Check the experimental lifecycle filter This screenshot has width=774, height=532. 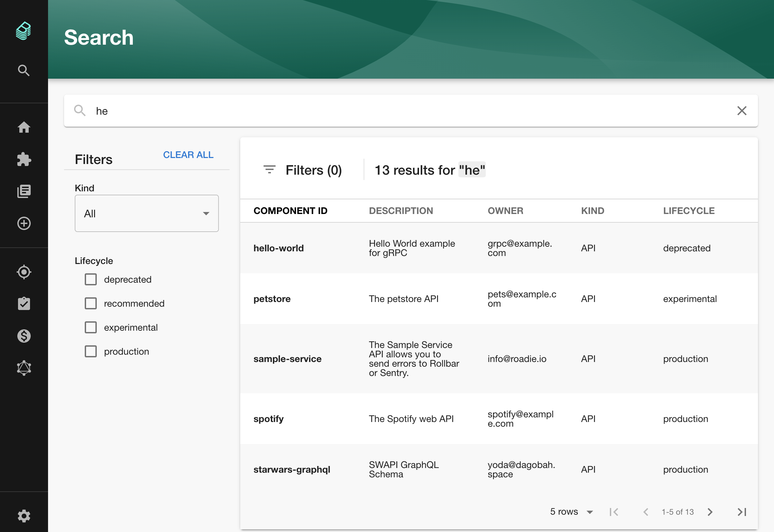(x=91, y=327)
